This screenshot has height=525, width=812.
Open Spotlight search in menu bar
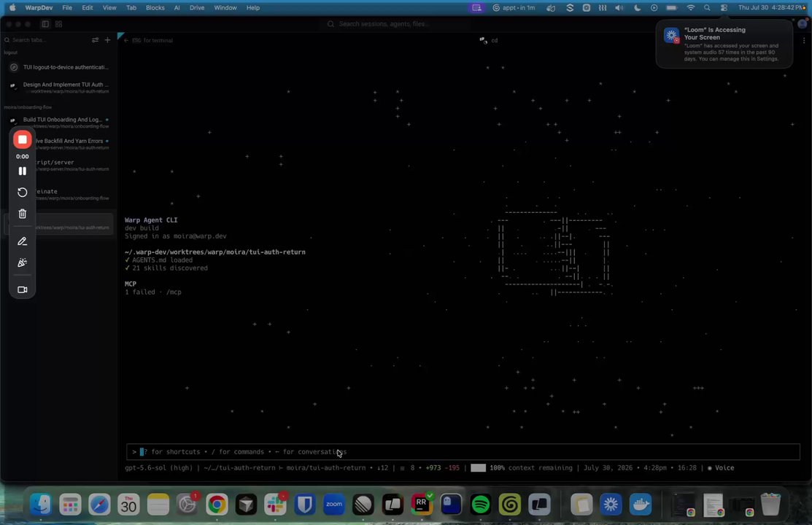click(707, 8)
